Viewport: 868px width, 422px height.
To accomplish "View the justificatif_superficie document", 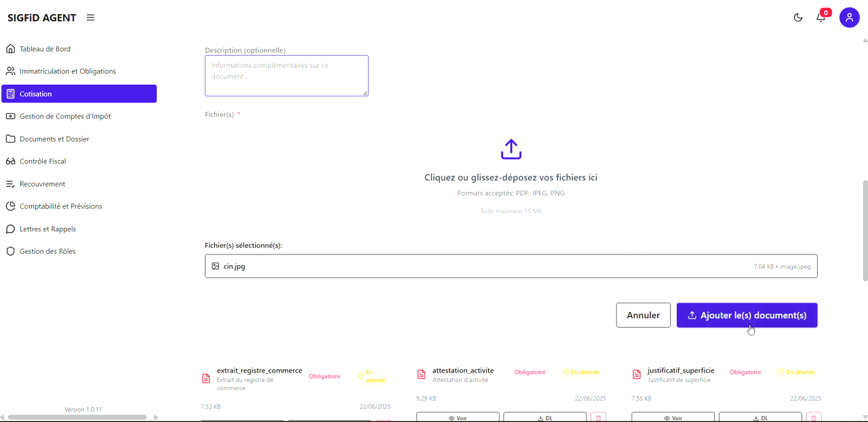I will pos(673,417).
